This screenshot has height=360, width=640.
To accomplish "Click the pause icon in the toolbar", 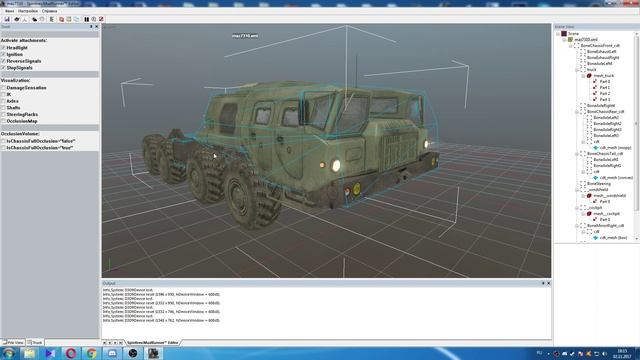I will (87, 19).
